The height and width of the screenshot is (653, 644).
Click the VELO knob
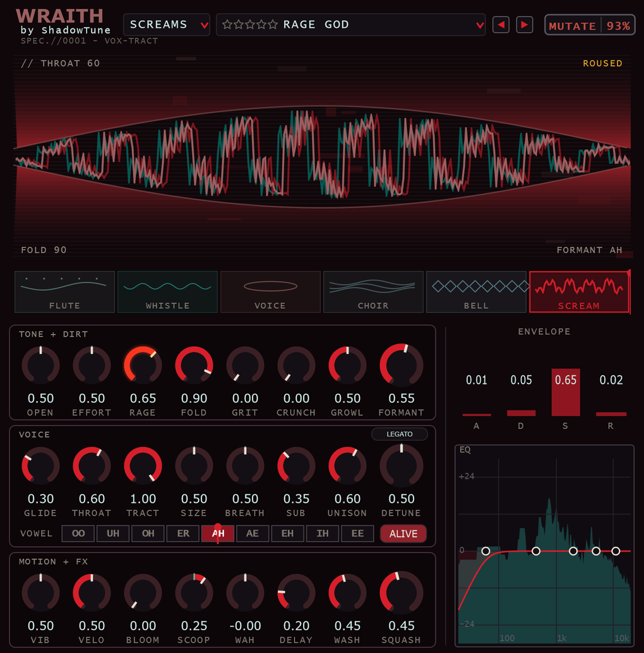(92, 592)
